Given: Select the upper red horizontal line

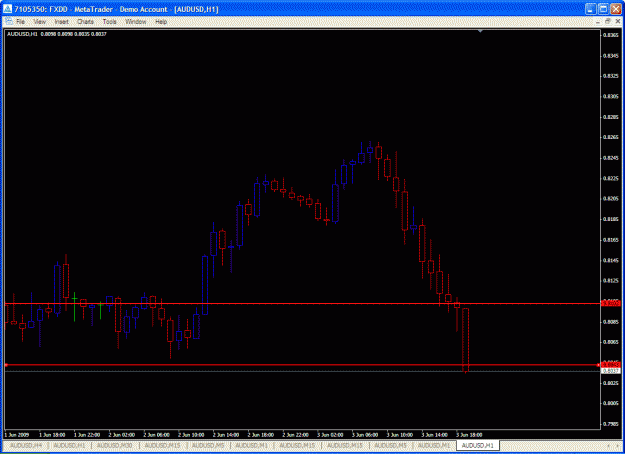Looking at the screenshot, I should (302, 303).
